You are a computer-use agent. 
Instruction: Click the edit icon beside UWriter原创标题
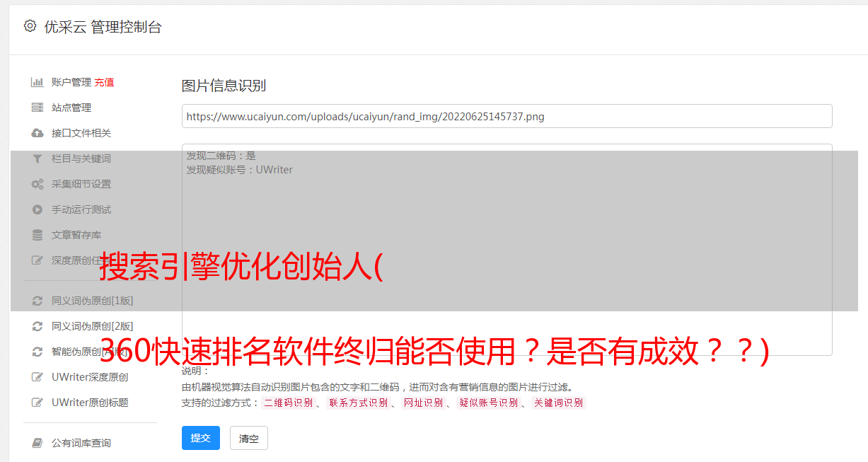37,403
